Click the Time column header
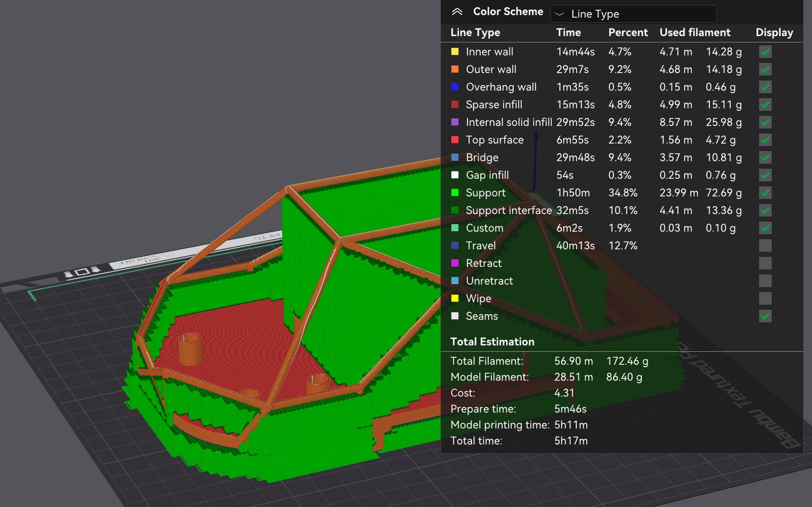 coord(568,32)
